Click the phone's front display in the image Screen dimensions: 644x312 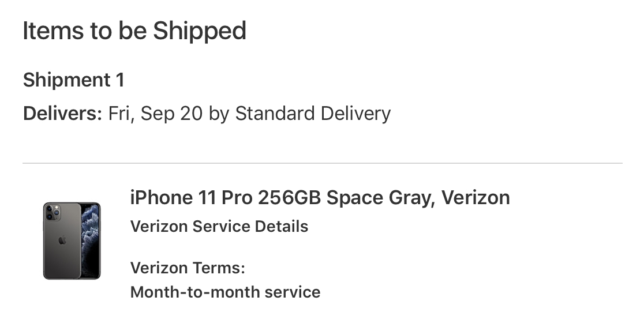91,240
